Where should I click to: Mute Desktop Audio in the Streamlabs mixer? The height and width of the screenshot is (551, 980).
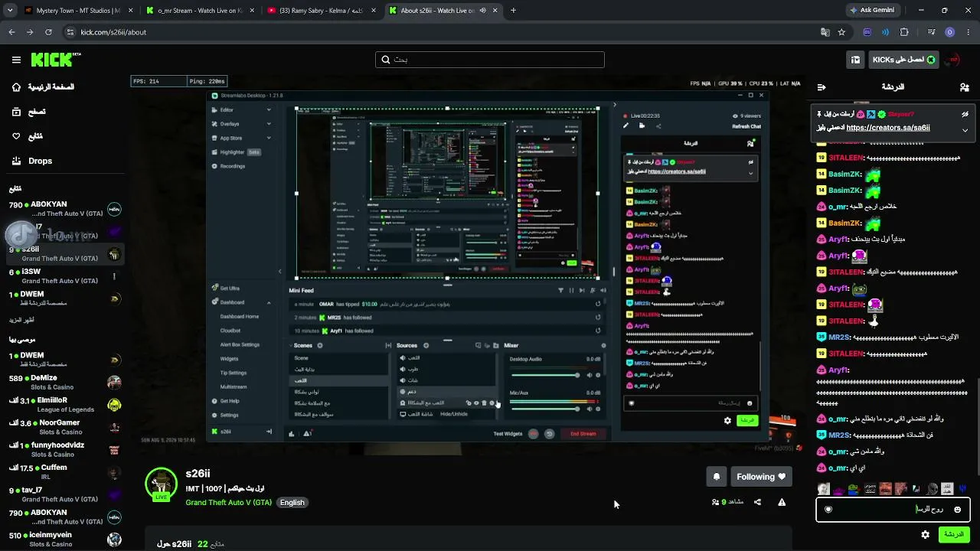[589, 375]
